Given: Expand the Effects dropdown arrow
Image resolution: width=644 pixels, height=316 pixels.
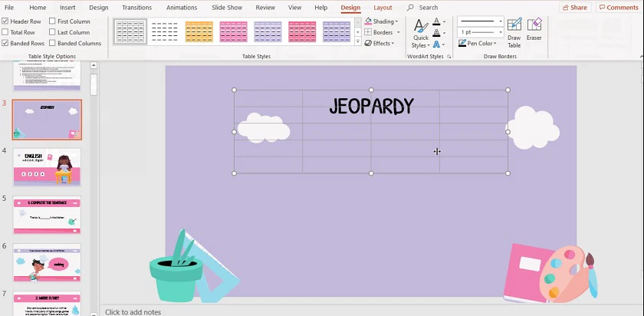Looking at the screenshot, I should pos(393,44).
